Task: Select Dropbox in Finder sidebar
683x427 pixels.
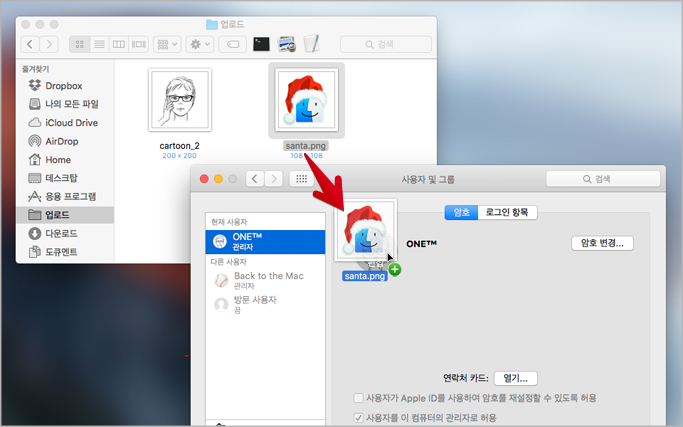Action: [x=64, y=86]
